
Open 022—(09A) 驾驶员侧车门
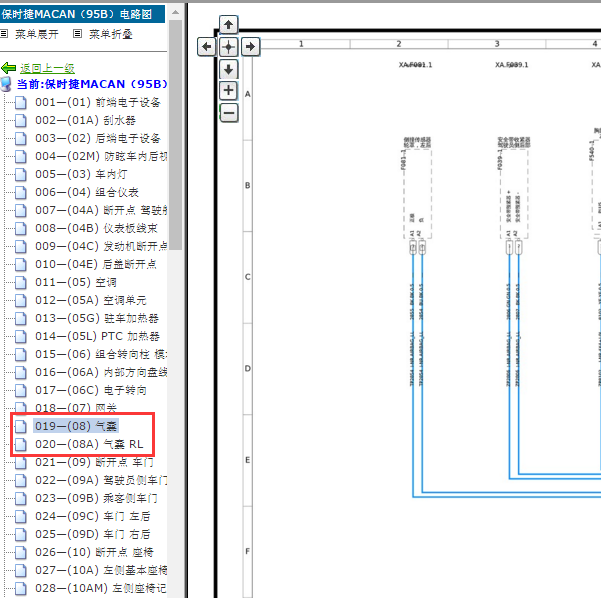pyautogui.click(x=101, y=480)
